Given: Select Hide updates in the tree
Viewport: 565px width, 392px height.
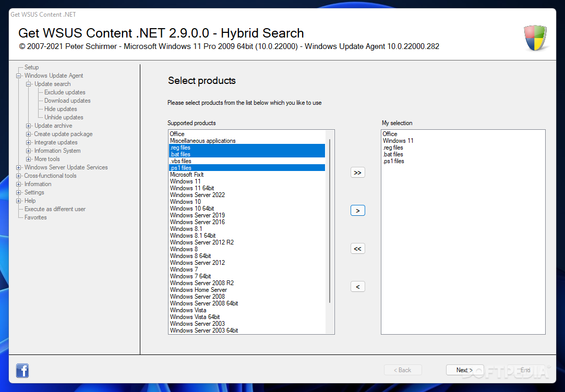Looking at the screenshot, I should pyautogui.click(x=61, y=109).
